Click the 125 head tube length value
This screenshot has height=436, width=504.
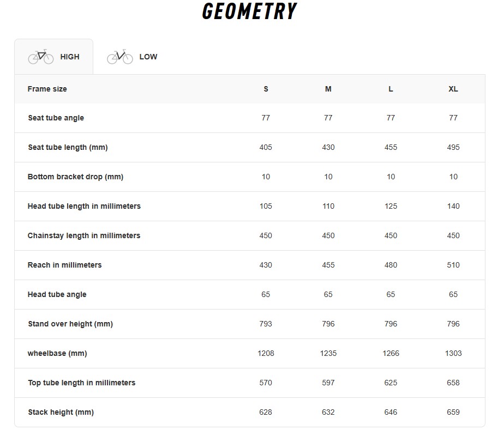pos(391,206)
